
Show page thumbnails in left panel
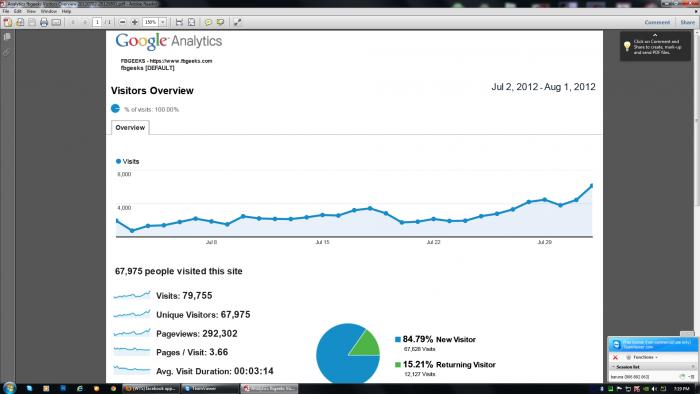pyautogui.click(x=7, y=37)
